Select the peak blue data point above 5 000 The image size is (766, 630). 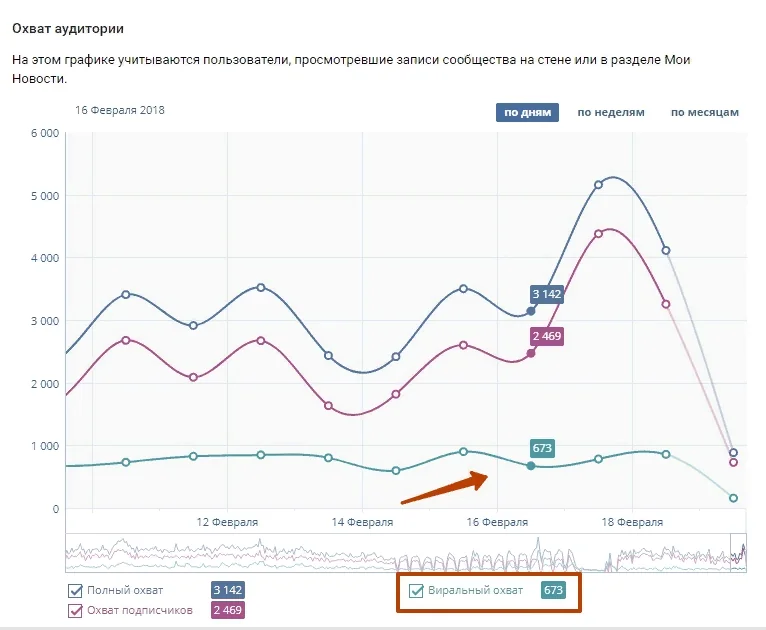pos(598,185)
